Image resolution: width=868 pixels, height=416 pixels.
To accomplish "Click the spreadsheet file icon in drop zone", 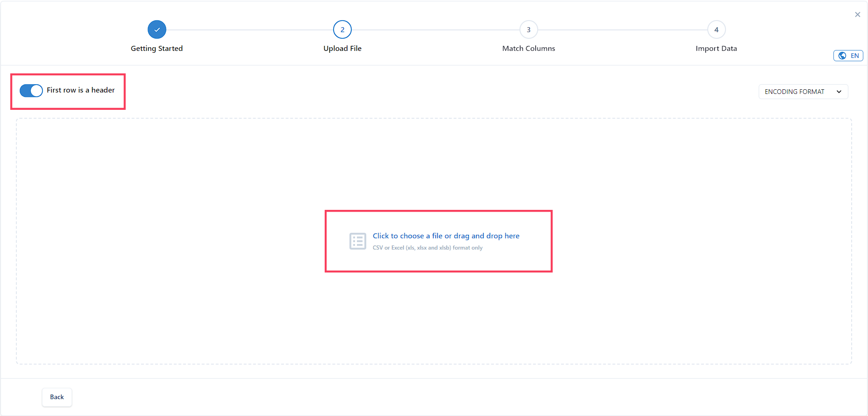I will (358, 241).
